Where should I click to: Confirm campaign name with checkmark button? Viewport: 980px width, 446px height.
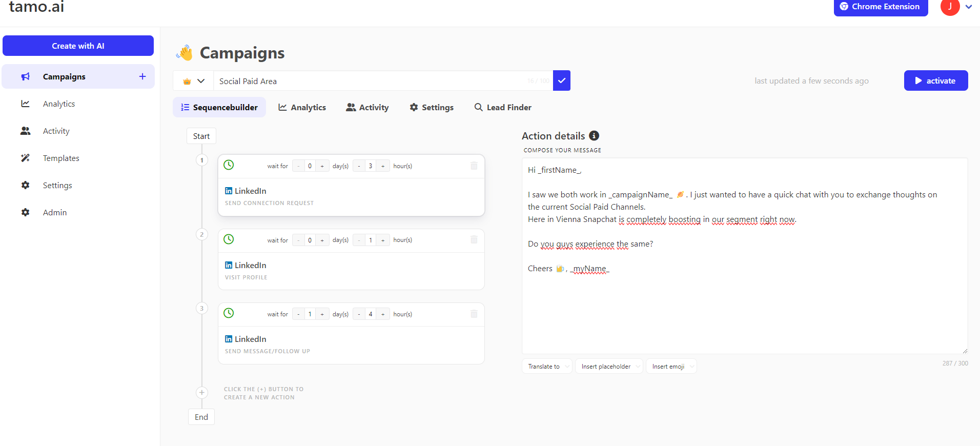coord(562,80)
